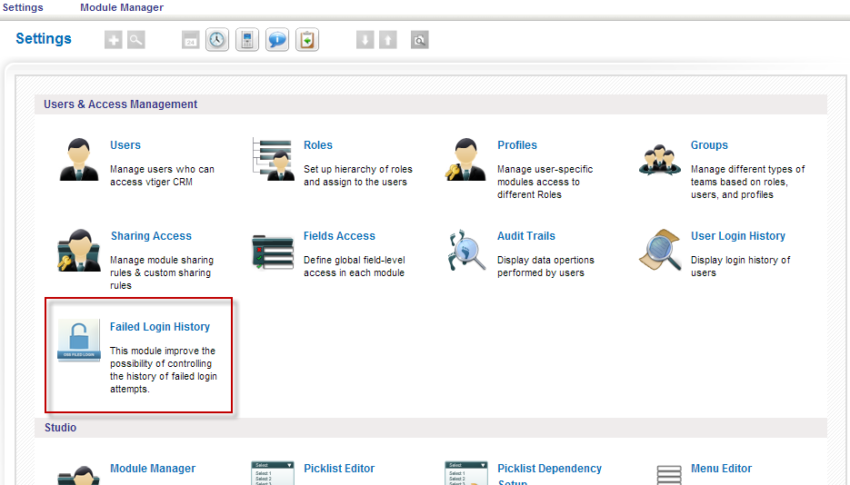Open the Module Manager top bar item
The width and height of the screenshot is (850, 485).
(x=121, y=8)
